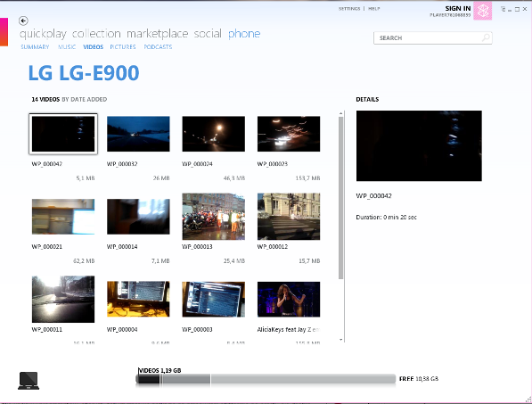Select the WP_000012 video thumbnail
The width and height of the screenshot is (532, 404).
coord(289,217)
